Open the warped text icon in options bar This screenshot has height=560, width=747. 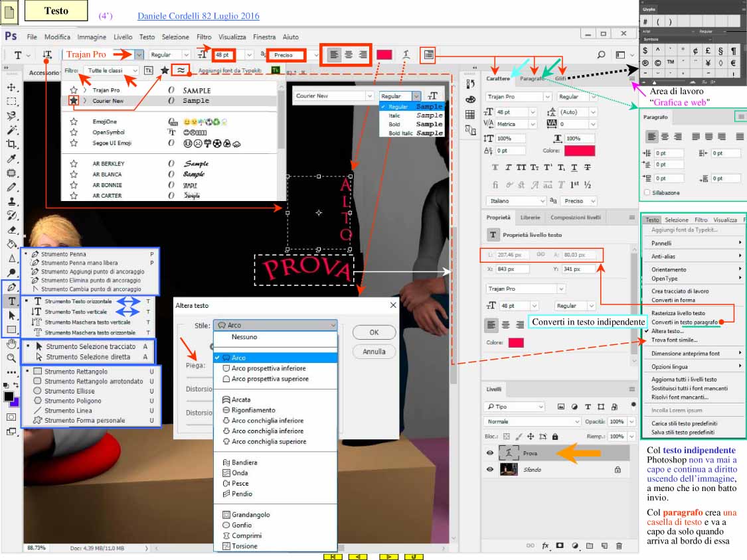[406, 55]
